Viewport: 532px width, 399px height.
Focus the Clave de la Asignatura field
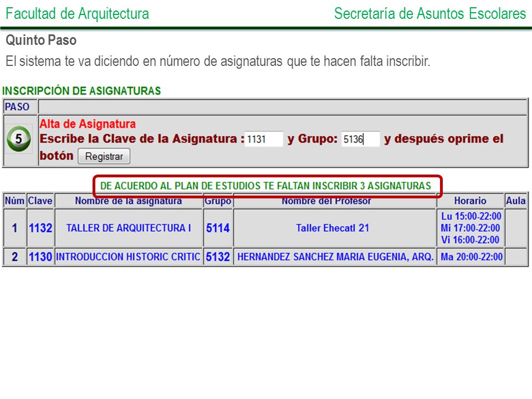click(x=264, y=139)
